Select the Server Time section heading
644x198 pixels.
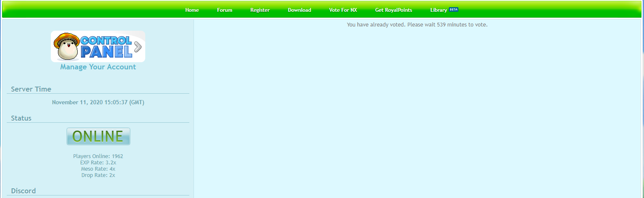[x=31, y=89]
